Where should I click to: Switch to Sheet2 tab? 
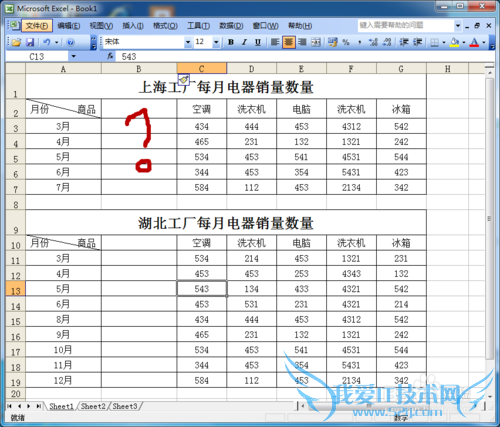pyautogui.click(x=93, y=406)
